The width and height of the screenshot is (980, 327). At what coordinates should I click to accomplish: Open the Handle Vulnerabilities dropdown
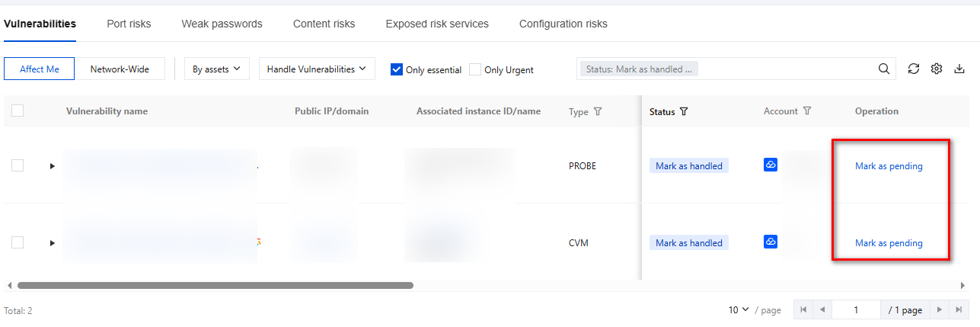point(316,69)
